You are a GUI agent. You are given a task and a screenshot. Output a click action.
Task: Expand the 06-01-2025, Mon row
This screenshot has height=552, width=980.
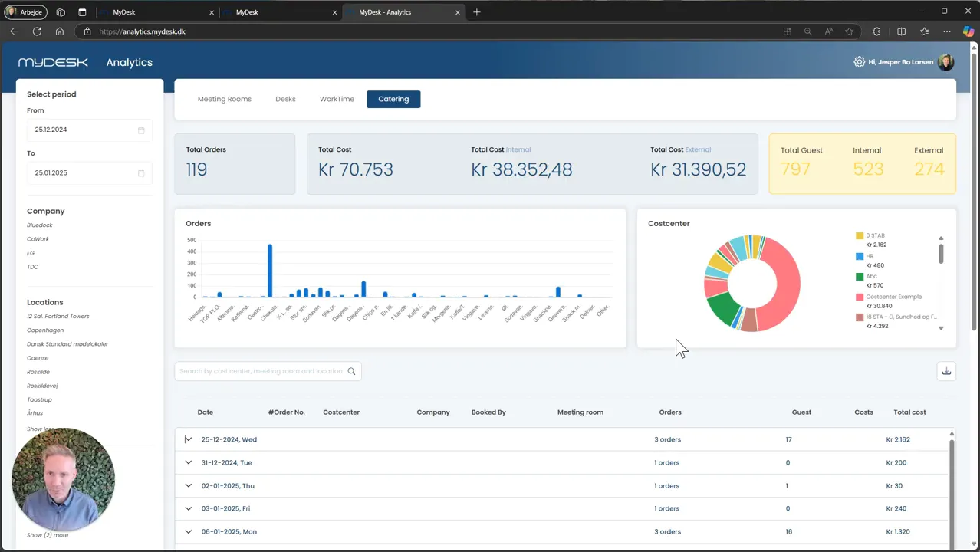188,531
